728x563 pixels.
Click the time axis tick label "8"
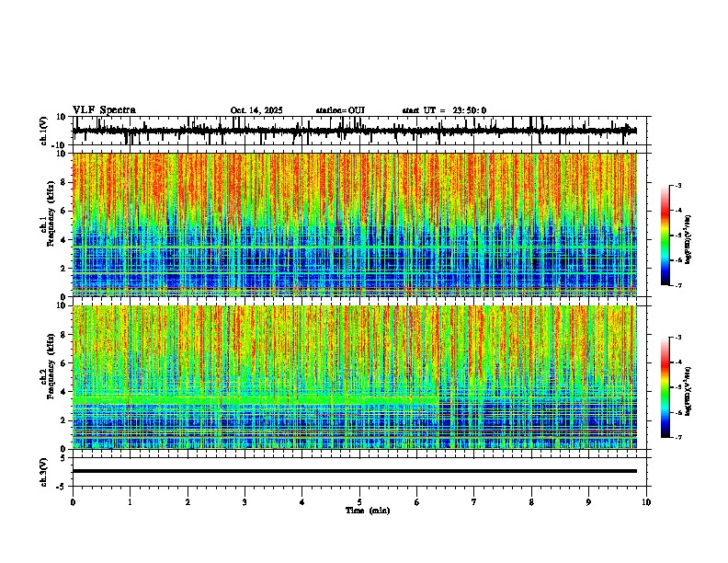[x=531, y=501]
